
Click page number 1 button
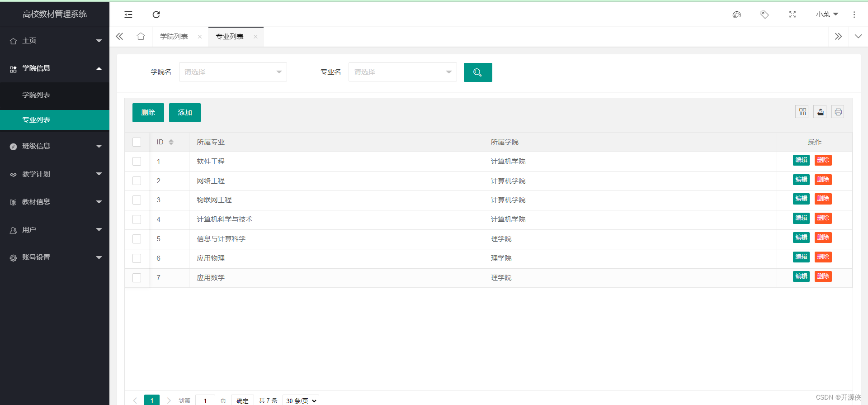pyautogui.click(x=152, y=400)
